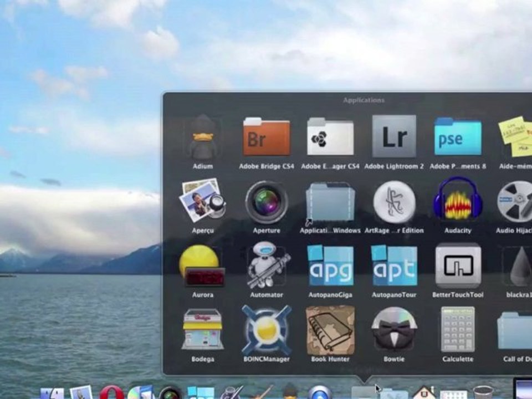This screenshot has height=399, width=532.
Task: Open the Applicati...Windows folder alias
Action: click(x=330, y=202)
